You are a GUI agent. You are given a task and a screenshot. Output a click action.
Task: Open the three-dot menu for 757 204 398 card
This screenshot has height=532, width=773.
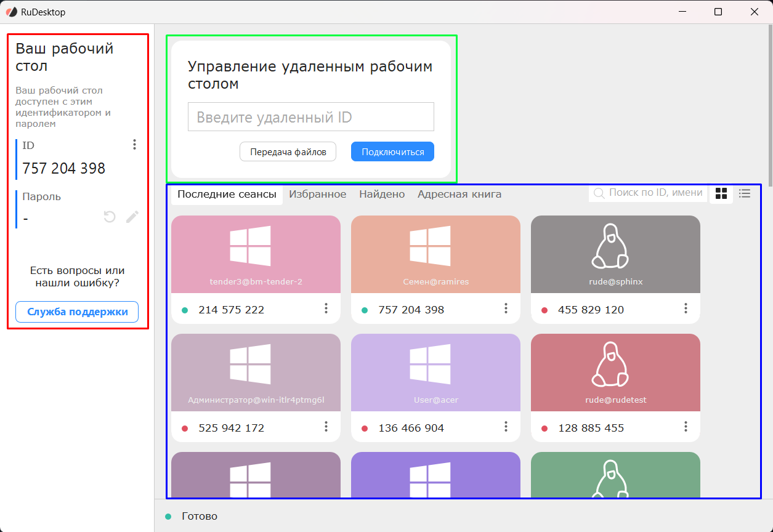pos(506,308)
